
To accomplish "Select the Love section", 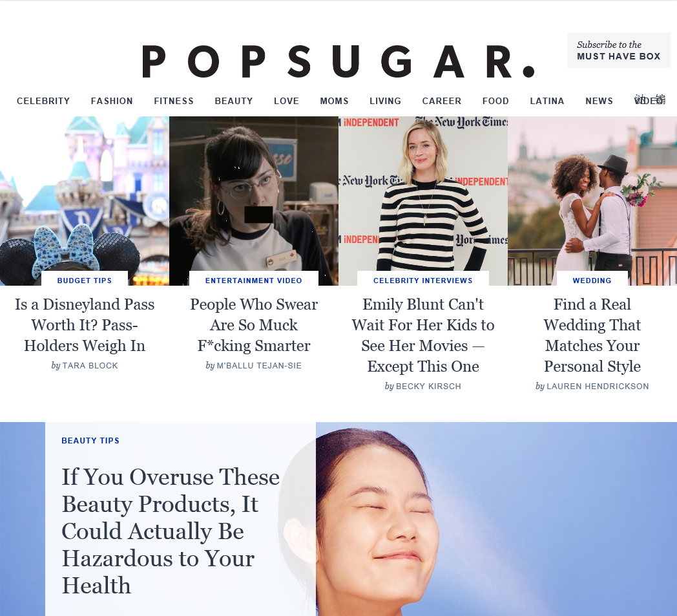I will coord(286,101).
